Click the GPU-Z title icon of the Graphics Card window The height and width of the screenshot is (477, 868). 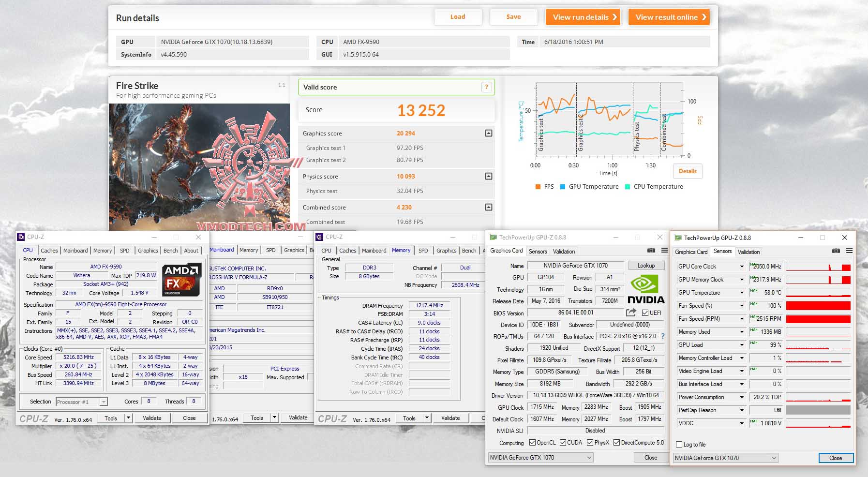coord(493,238)
